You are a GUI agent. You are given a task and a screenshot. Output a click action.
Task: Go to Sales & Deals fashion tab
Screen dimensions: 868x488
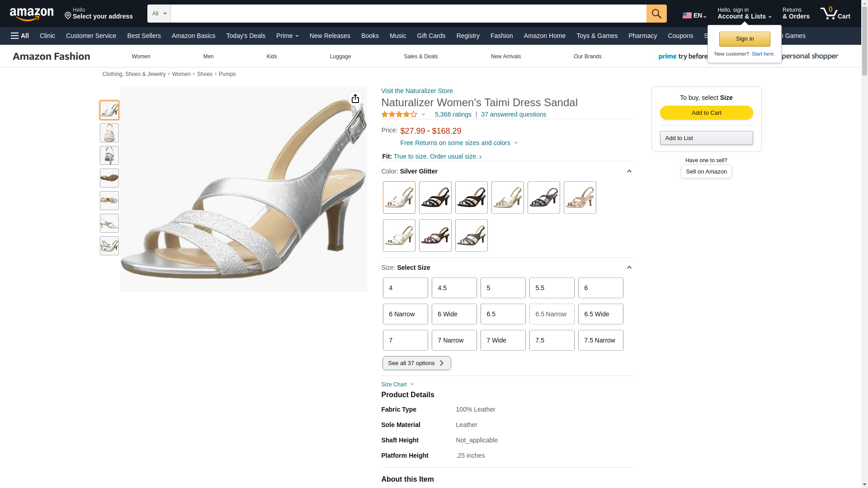(x=420, y=56)
